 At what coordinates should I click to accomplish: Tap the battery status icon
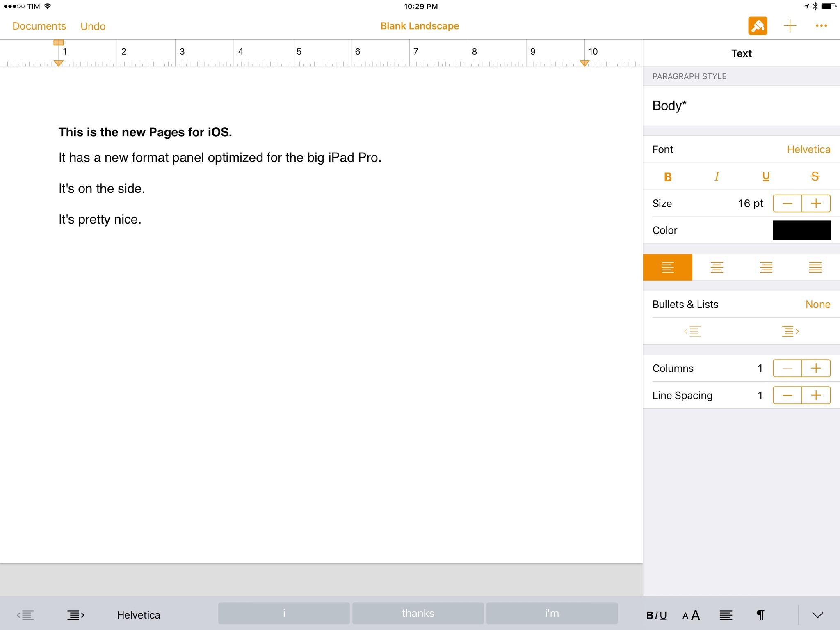828,6
